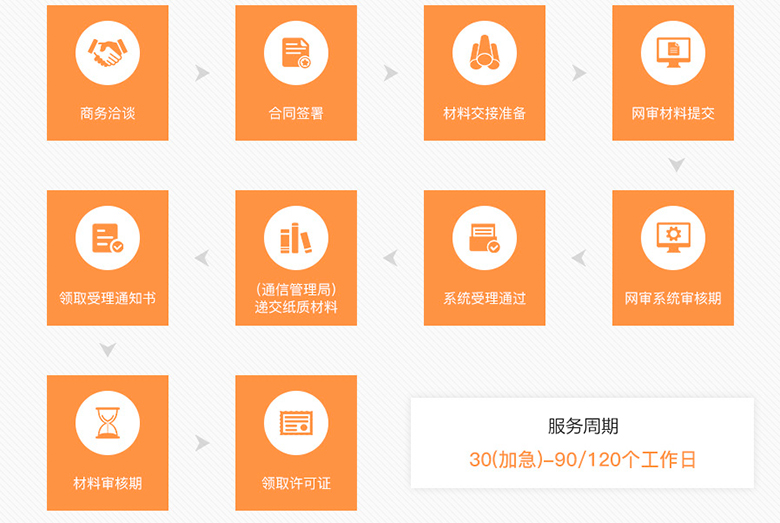Image resolution: width=780 pixels, height=523 pixels.
Task: Click the 服务周期 heading text
Action: (582, 426)
